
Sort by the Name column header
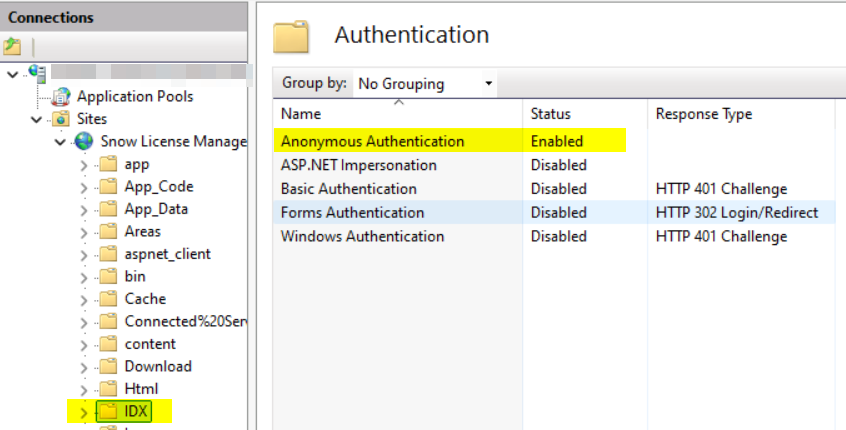click(301, 114)
